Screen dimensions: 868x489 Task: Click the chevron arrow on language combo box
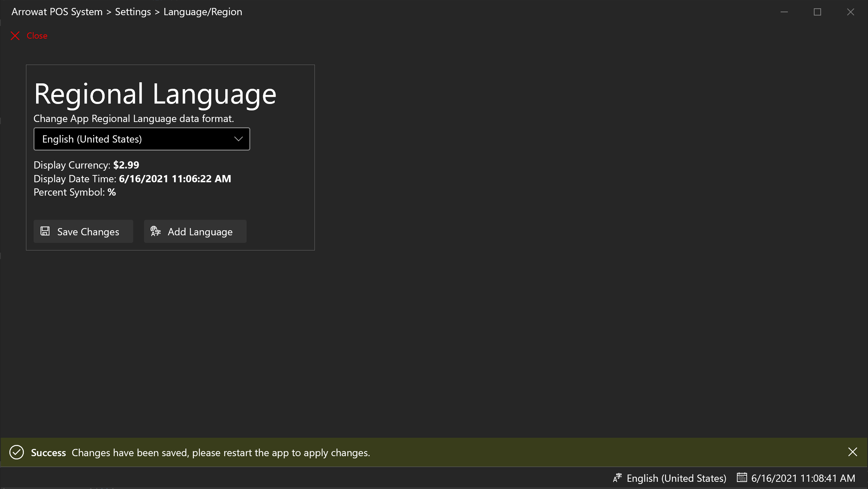tap(238, 139)
